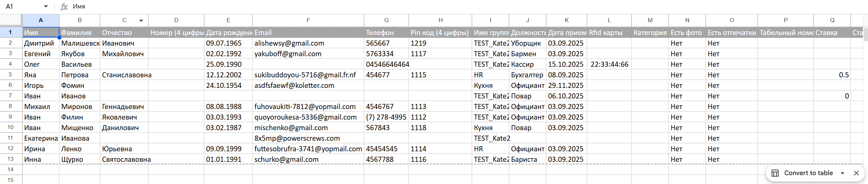Click the Телефон header cell
Screen dimensions: 868x184
(386, 33)
